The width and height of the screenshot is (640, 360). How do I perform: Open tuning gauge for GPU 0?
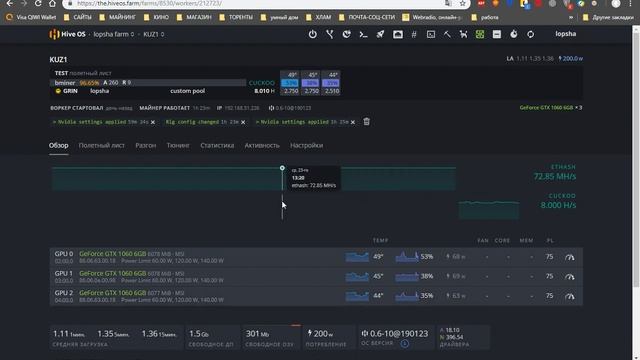coord(569,257)
